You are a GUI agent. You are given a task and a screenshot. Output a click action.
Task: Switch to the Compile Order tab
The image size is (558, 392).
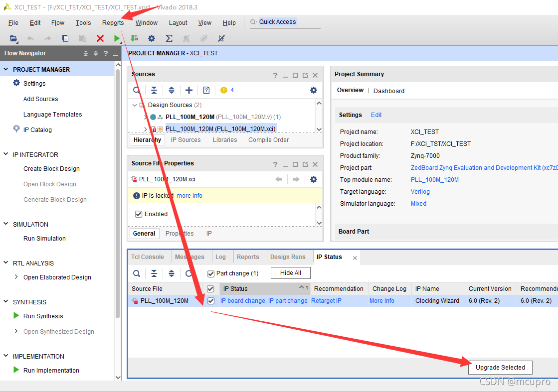[268, 140]
